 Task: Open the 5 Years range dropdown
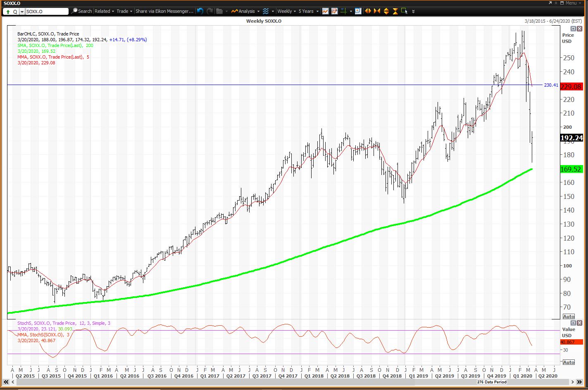coord(306,11)
